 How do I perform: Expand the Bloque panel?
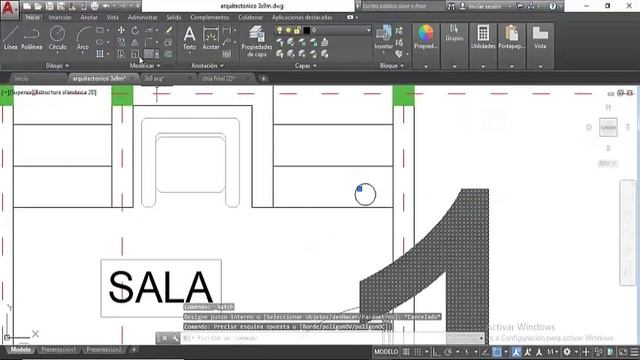click(391, 66)
